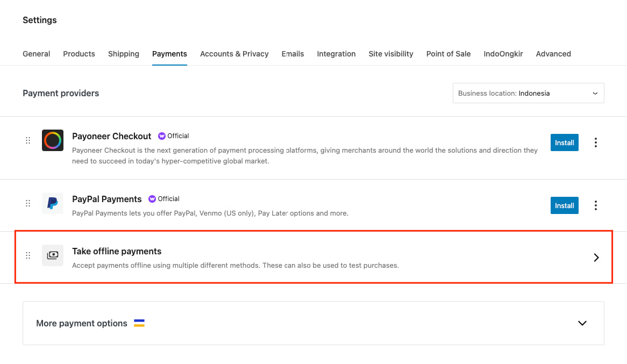The width and height of the screenshot is (627, 364).
Task: Click the Official badge next to PayPal Payments
Action: (x=163, y=199)
